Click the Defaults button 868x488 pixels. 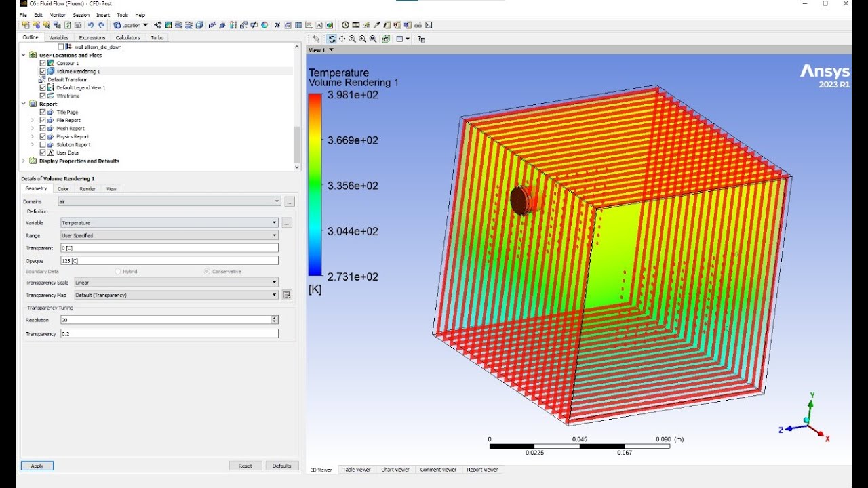click(x=282, y=466)
